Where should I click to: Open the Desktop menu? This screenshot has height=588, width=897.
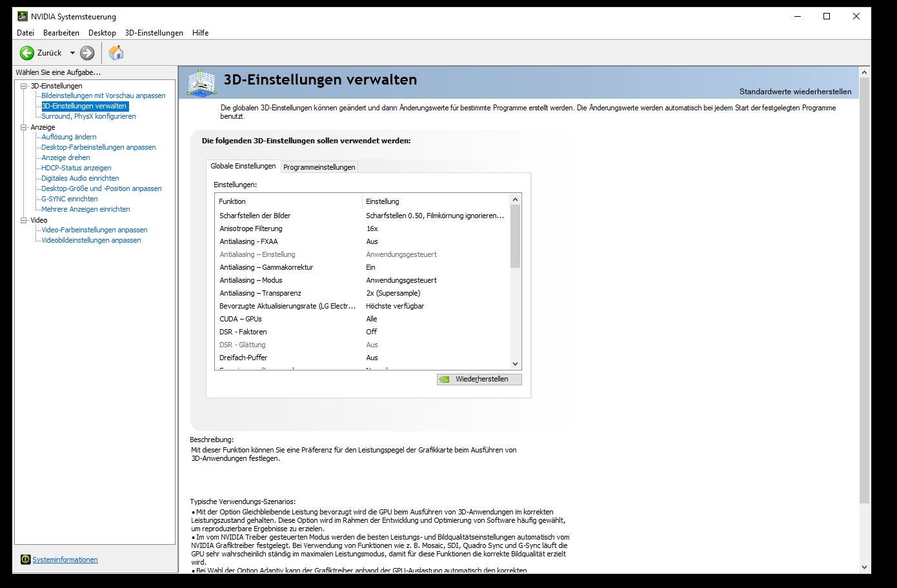pos(102,33)
